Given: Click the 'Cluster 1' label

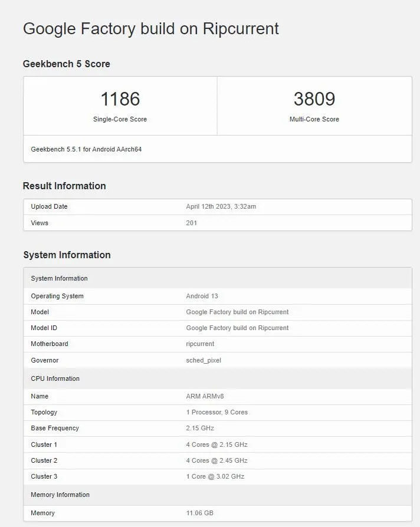Looking at the screenshot, I should pos(44,444).
